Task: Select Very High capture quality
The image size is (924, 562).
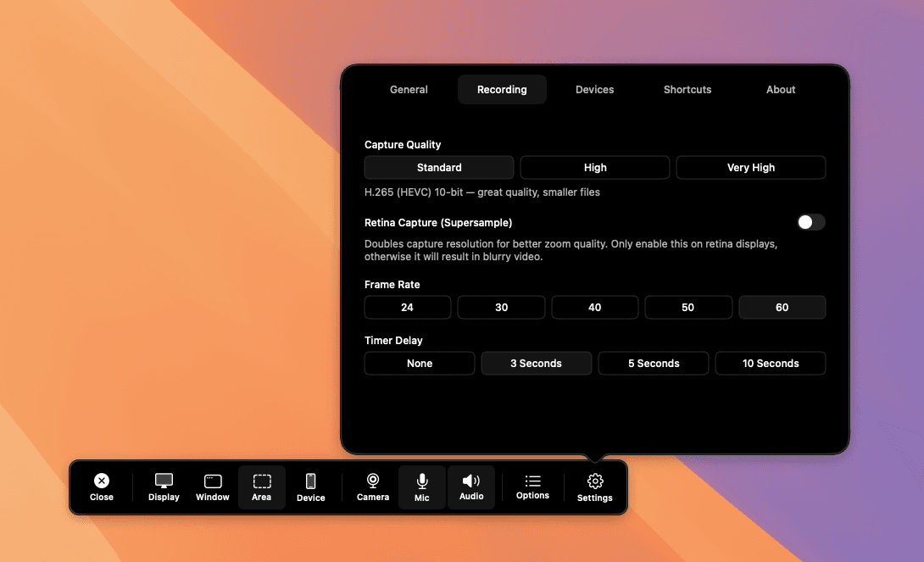Action: point(750,167)
